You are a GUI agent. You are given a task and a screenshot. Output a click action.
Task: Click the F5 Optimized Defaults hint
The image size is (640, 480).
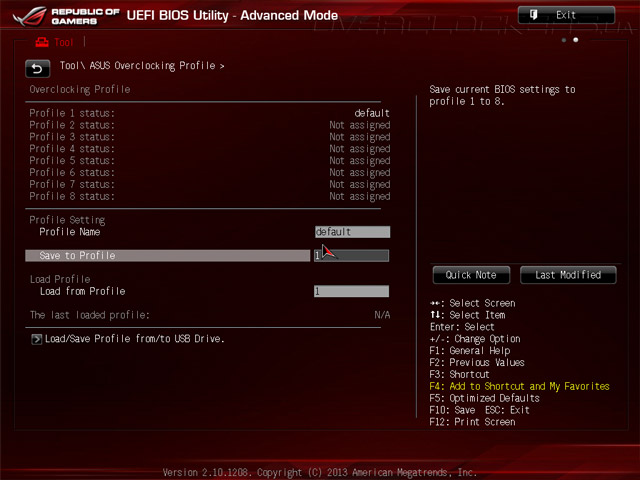[484, 398]
